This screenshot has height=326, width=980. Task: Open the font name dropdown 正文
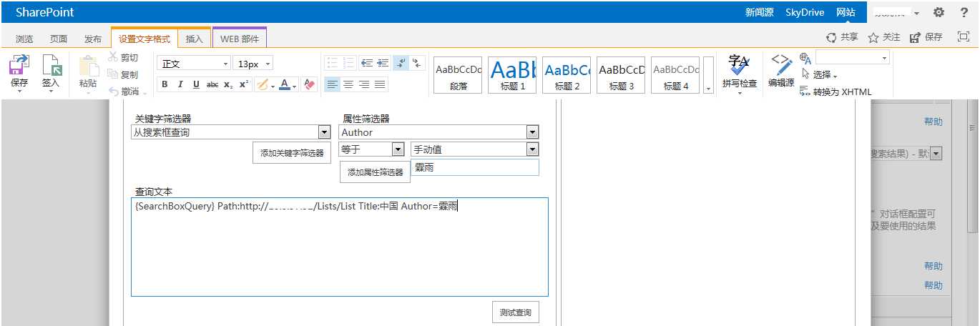pos(194,64)
